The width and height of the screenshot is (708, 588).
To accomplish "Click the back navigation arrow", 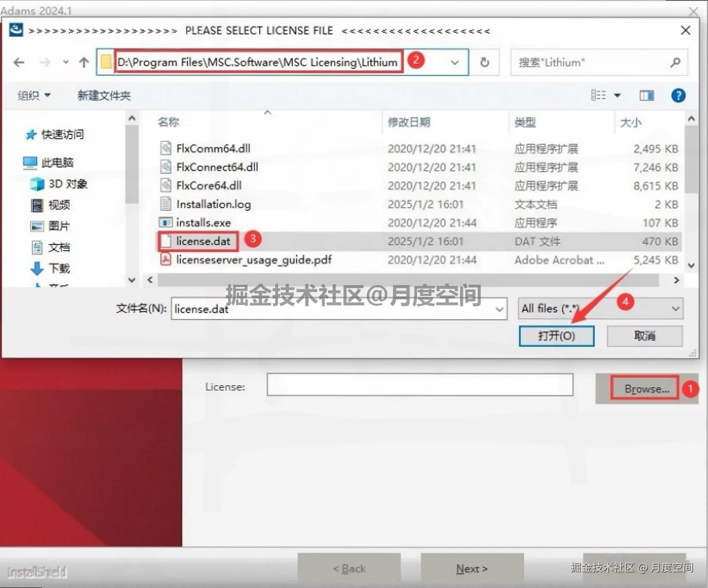I will 19,62.
